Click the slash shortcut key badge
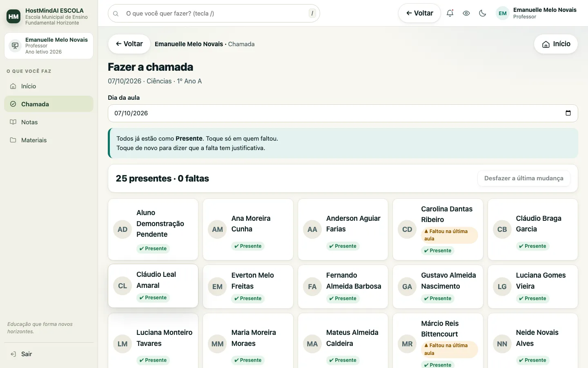 point(312,13)
